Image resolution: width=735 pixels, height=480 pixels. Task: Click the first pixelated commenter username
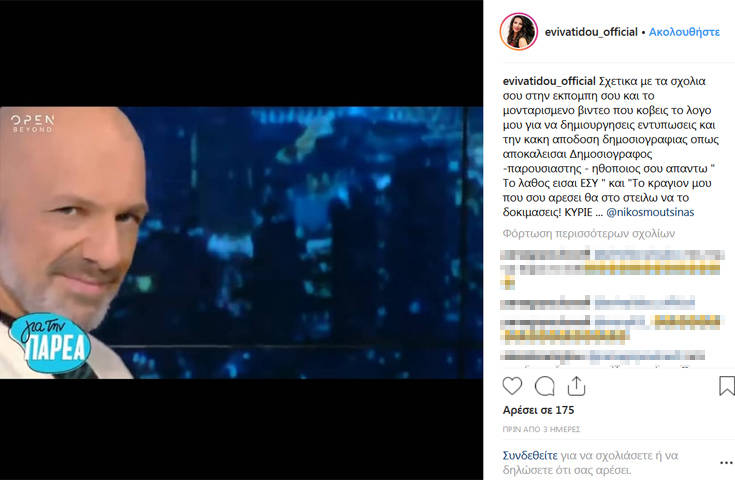(545, 255)
